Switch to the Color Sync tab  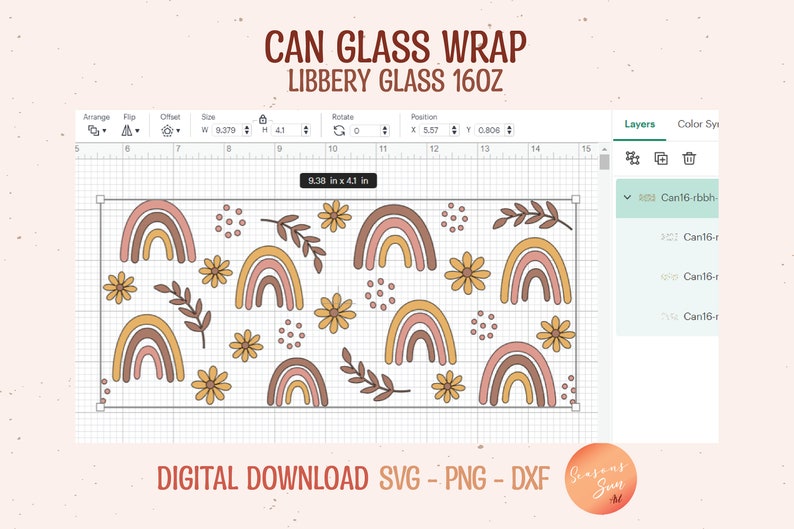pos(698,124)
